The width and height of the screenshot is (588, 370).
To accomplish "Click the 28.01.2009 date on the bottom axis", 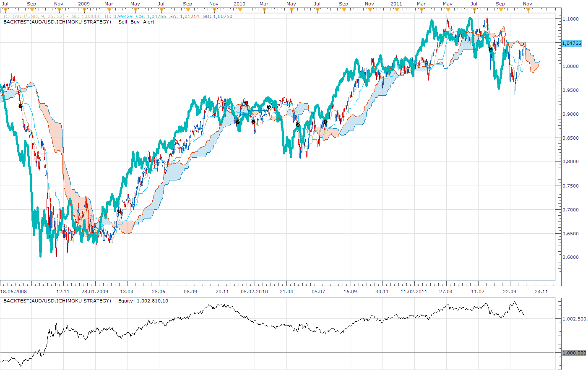I will (95, 292).
